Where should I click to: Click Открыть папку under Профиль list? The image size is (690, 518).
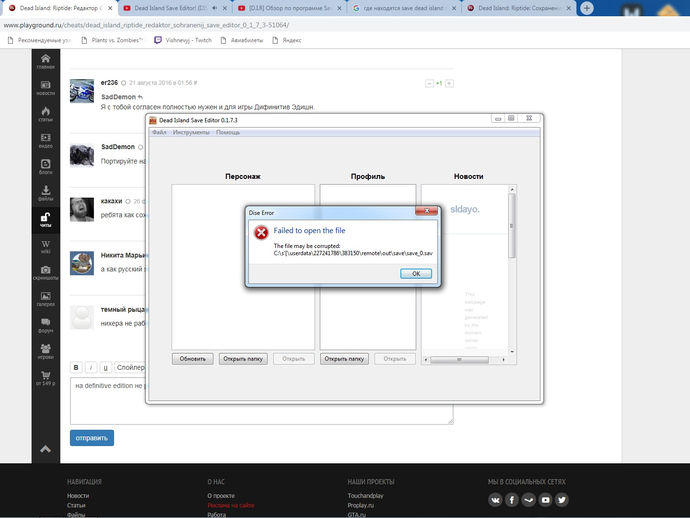344,359
